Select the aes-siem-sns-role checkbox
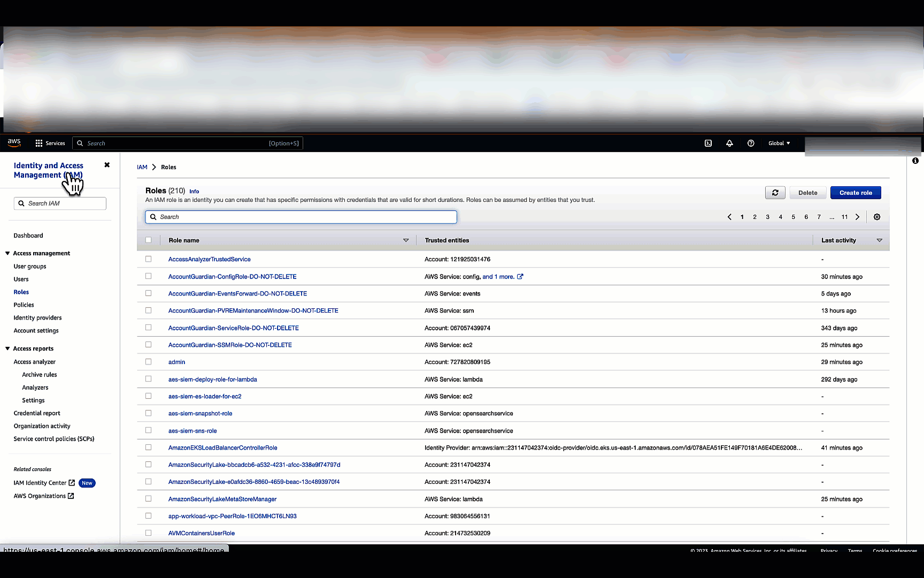Image resolution: width=924 pixels, height=578 pixels. 148,430
